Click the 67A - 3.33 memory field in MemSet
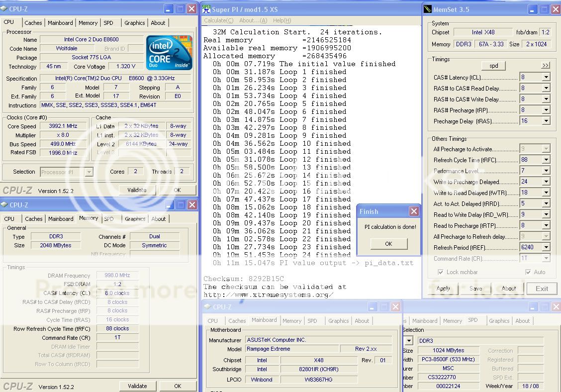 (491, 44)
